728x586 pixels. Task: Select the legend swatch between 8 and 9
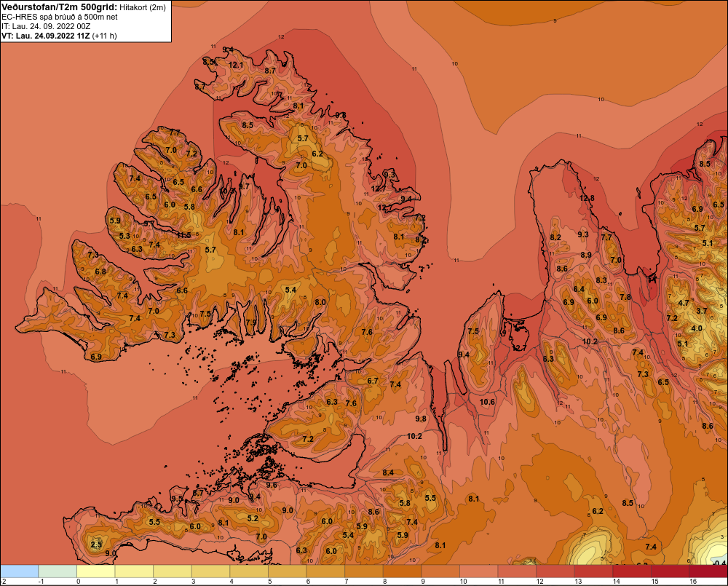[403, 571]
